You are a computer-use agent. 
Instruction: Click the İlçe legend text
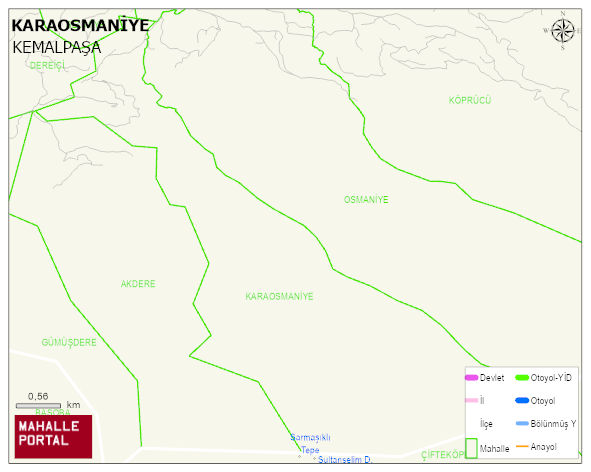coord(486,424)
